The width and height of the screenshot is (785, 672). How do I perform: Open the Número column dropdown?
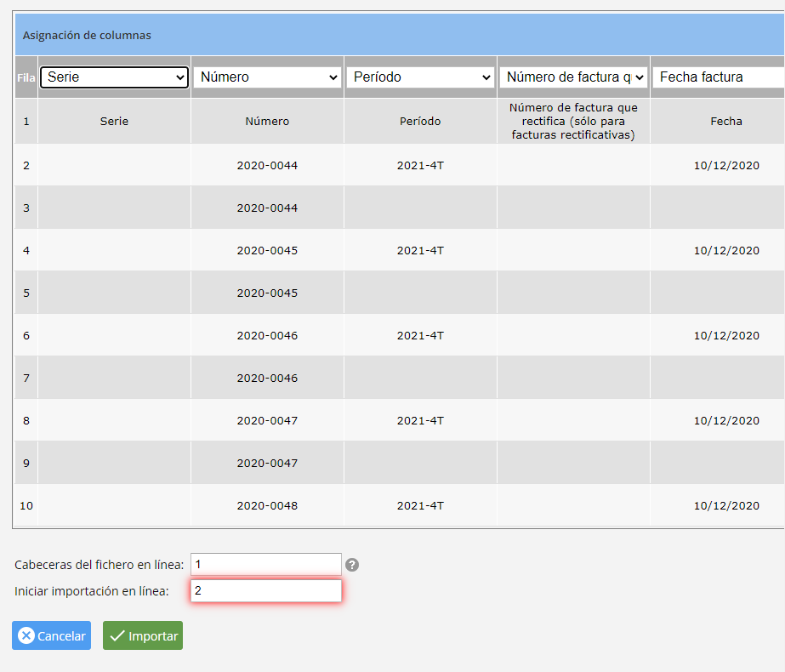(x=267, y=77)
